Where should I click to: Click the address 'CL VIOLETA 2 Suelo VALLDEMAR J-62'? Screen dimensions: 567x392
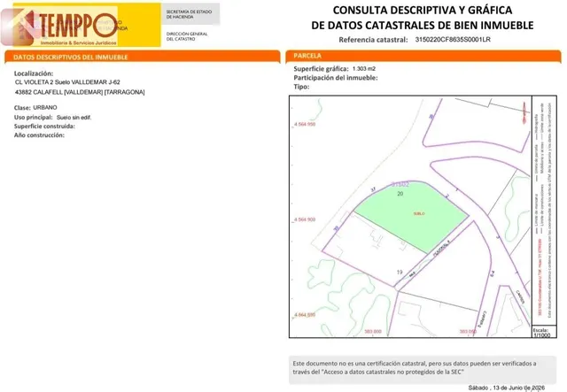(x=67, y=82)
